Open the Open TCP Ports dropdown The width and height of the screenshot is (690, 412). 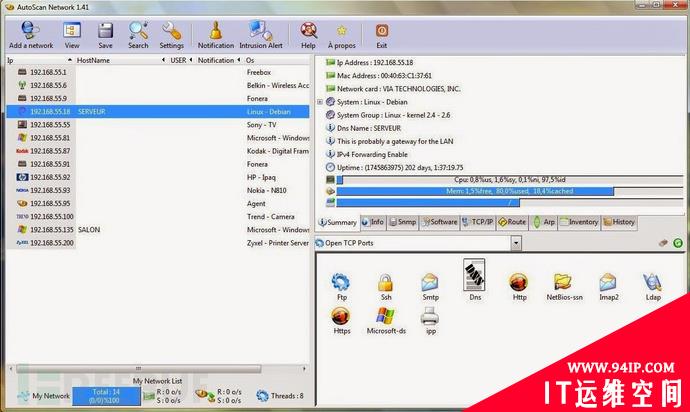pyautogui.click(x=516, y=243)
